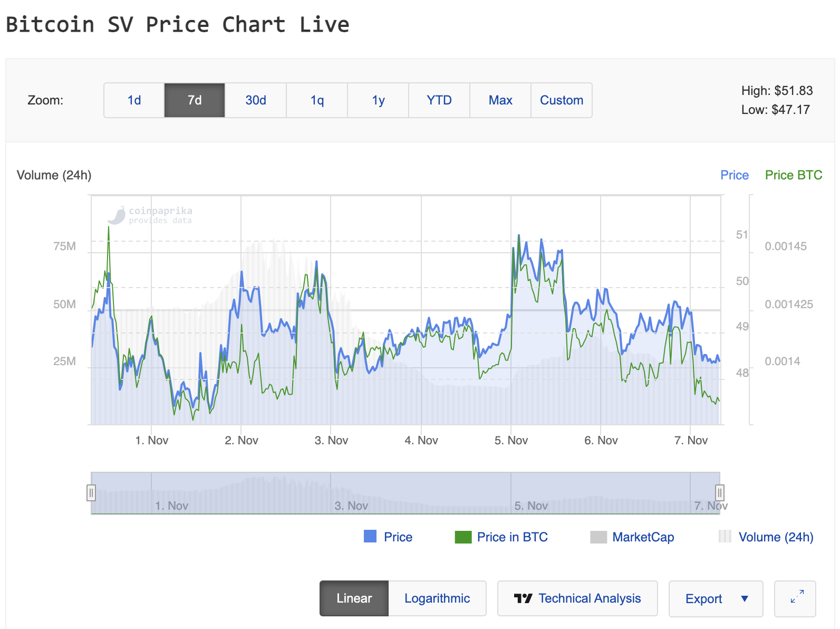Click the blue Price legend square
The height and width of the screenshot is (629, 840).
[x=370, y=537]
